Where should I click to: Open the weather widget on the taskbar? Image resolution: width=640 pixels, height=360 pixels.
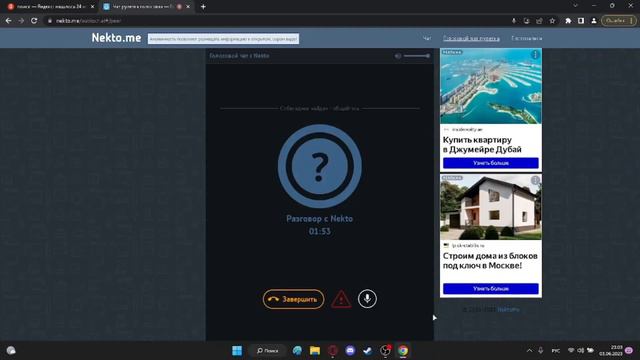(x=11, y=351)
